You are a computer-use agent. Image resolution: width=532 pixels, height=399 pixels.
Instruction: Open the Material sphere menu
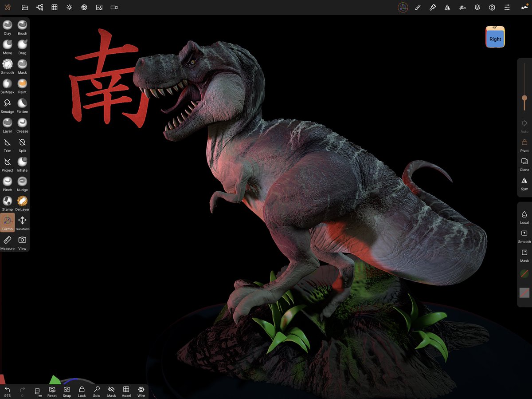(x=403, y=8)
